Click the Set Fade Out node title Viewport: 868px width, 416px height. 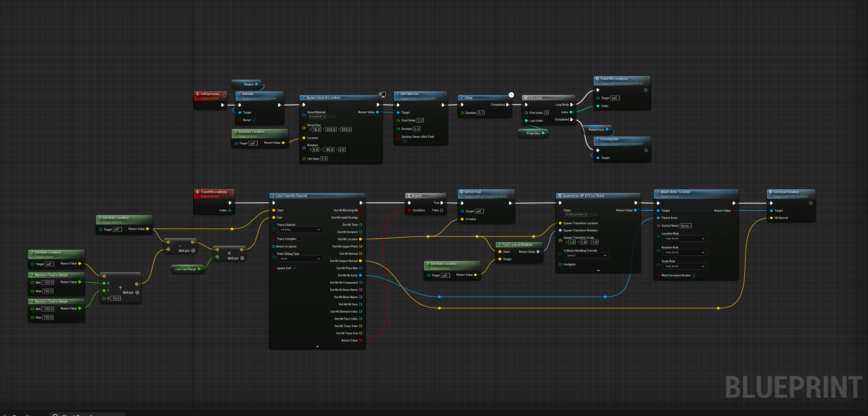(409, 94)
